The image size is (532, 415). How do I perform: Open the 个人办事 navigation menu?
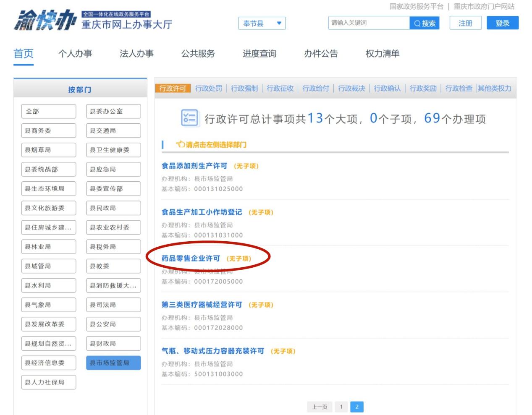click(75, 54)
